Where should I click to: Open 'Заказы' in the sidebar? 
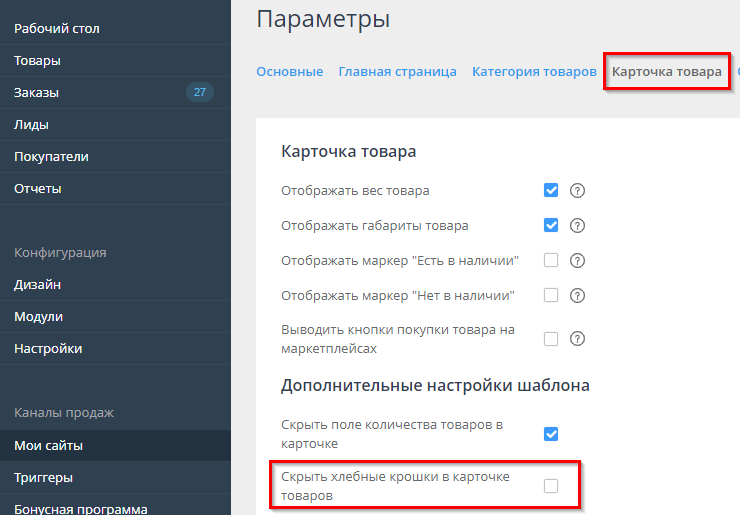tap(36, 93)
